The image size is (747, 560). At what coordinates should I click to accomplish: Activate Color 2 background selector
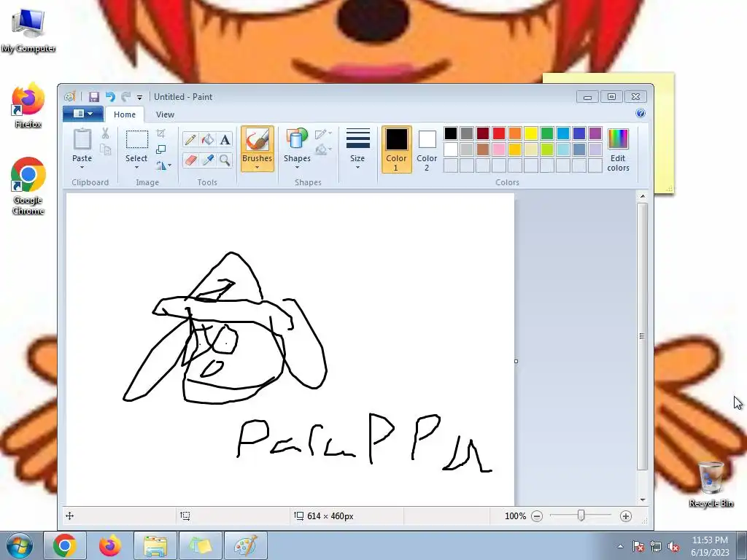tap(426, 149)
